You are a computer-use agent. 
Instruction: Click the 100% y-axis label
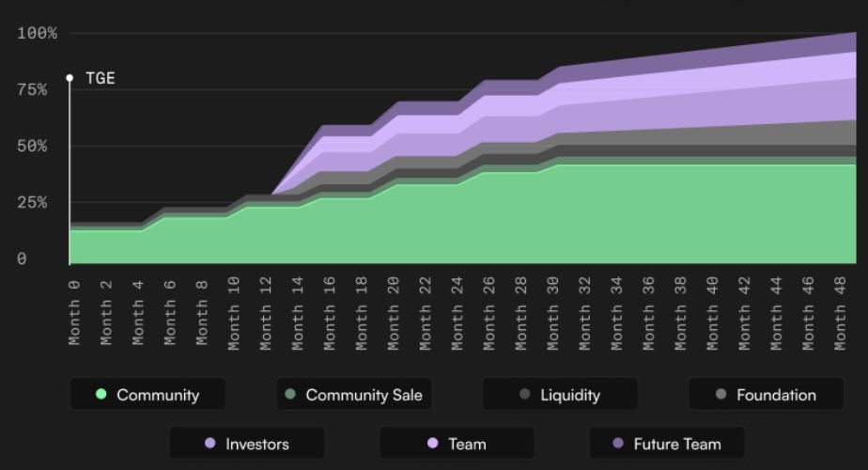(x=38, y=33)
